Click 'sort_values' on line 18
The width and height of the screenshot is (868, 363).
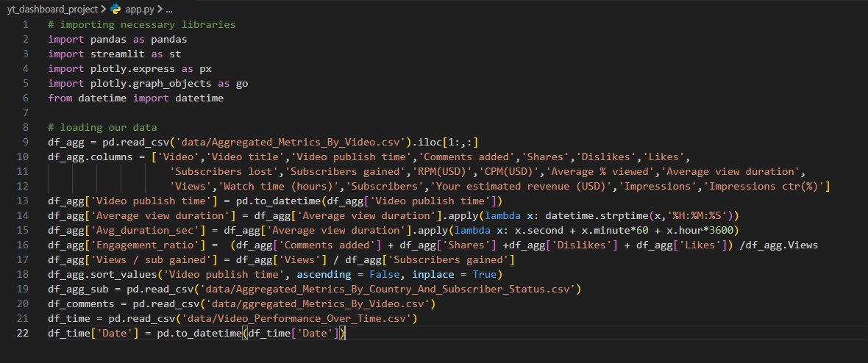coord(124,275)
